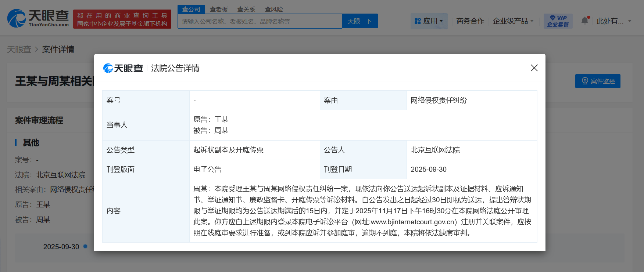Switch to the 查老板 search tab
This screenshot has width=644, height=272.
pos(219,9)
